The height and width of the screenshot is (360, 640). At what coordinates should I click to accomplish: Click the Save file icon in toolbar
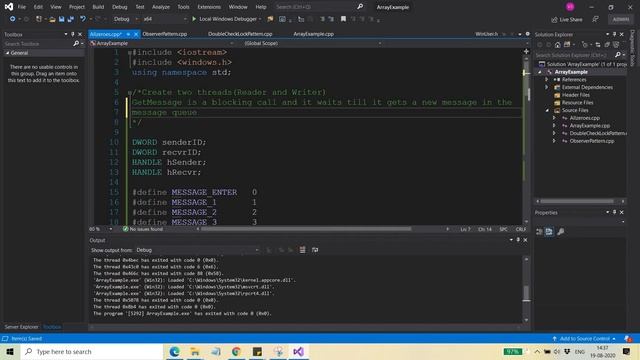pyautogui.click(x=61, y=19)
